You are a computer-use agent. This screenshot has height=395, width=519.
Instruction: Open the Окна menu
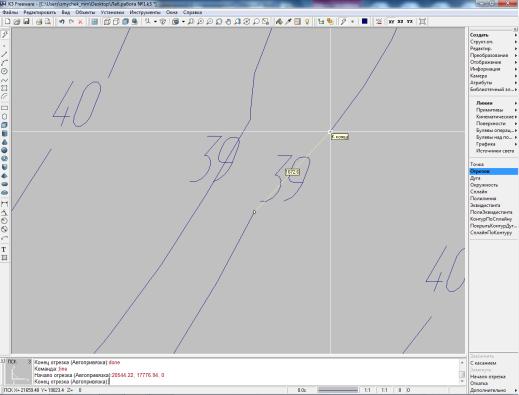point(172,12)
